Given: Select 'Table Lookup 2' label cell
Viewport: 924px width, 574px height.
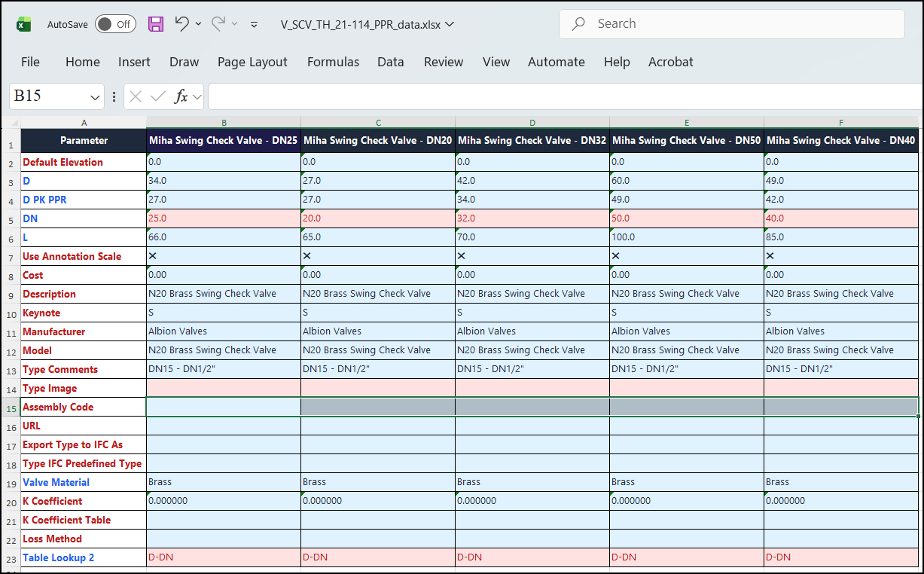Looking at the screenshot, I should (x=84, y=557).
